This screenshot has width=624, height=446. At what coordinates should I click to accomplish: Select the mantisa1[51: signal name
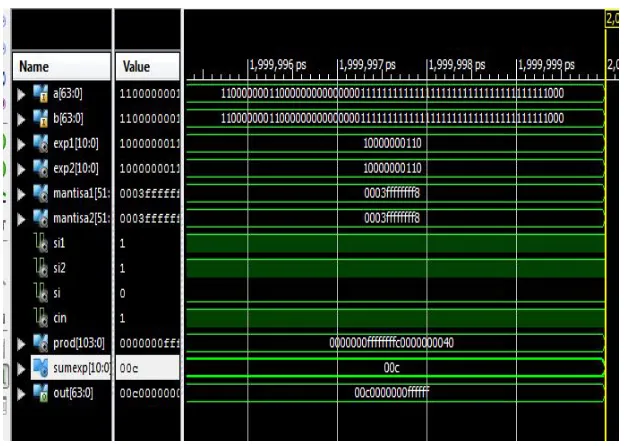click(82, 194)
